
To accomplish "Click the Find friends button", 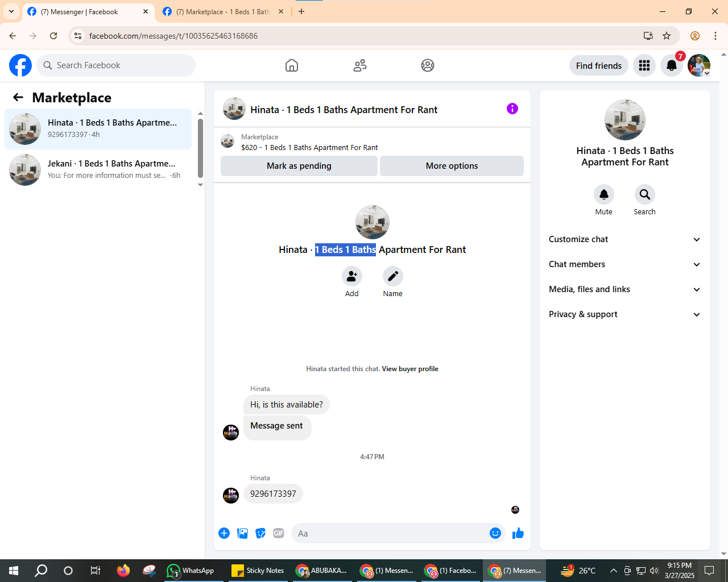I will pos(599,65).
